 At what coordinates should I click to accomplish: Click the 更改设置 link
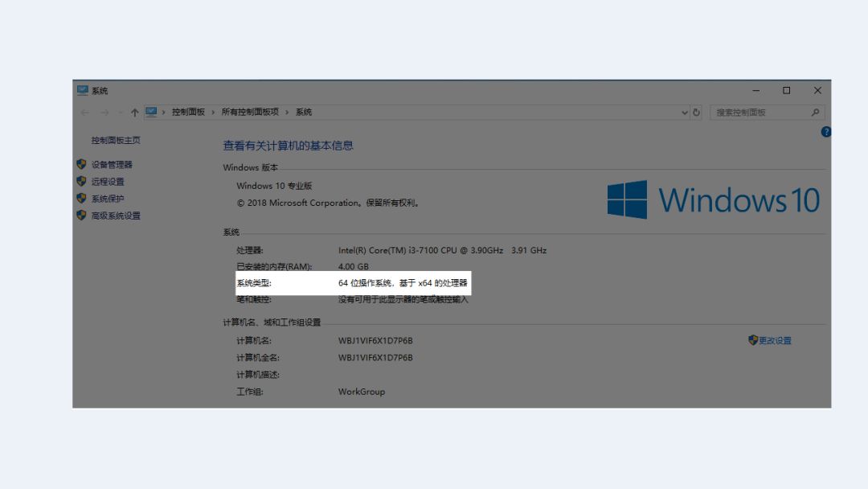tap(775, 340)
